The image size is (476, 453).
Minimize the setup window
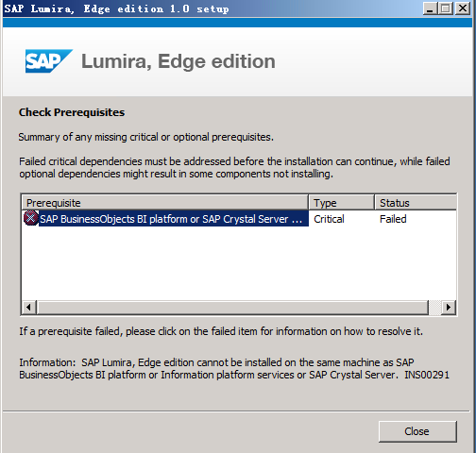tap(430, 8)
